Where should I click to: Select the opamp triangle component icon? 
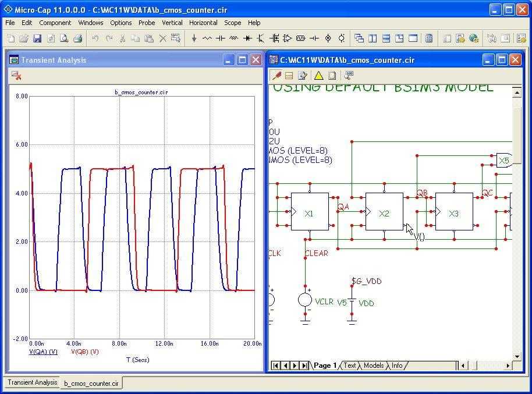[x=288, y=38]
